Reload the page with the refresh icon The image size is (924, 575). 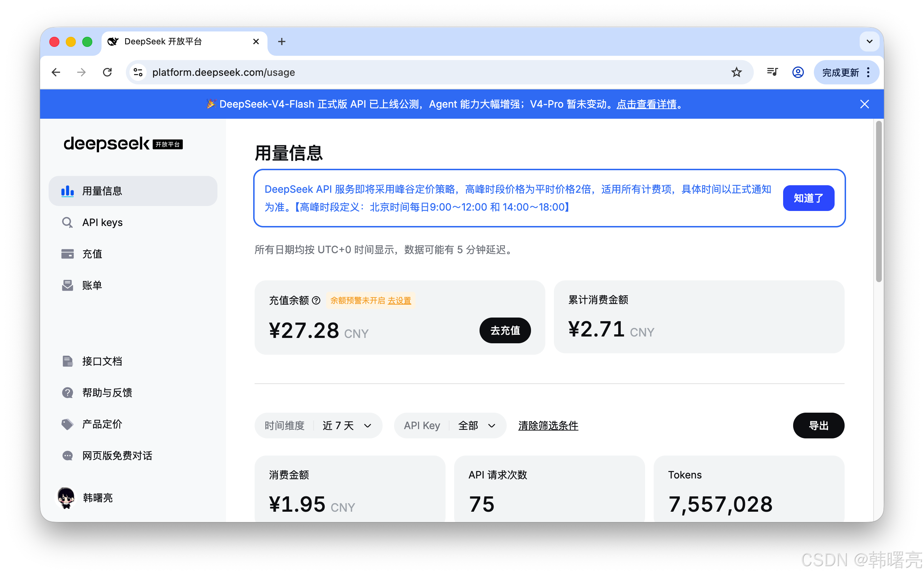pos(107,72)
